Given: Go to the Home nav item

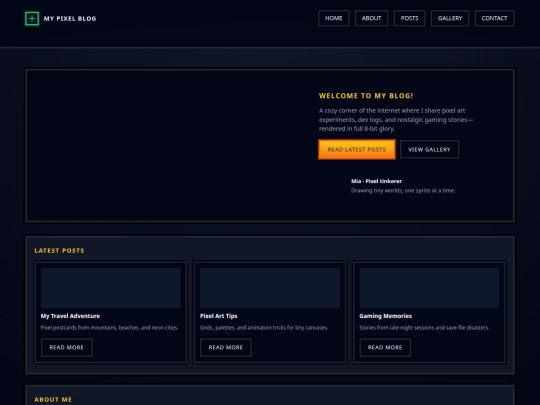Looking at the screenshot, I should (334, 18).
